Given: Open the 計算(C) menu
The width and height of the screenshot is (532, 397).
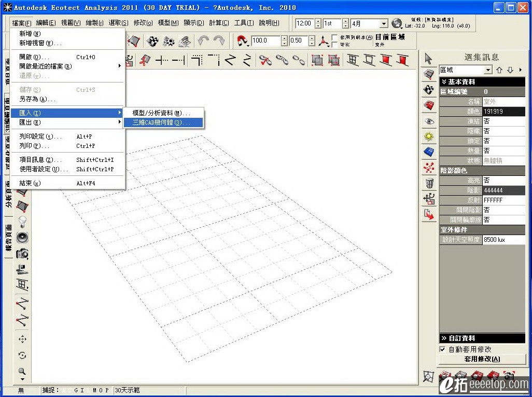Looking at the screenshot, I should [x=219, y=23].
